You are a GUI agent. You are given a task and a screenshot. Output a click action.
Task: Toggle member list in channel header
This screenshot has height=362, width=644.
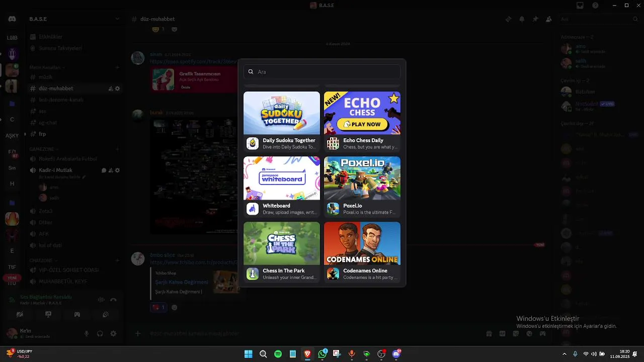pyautogui.click(x=549, y=19)
